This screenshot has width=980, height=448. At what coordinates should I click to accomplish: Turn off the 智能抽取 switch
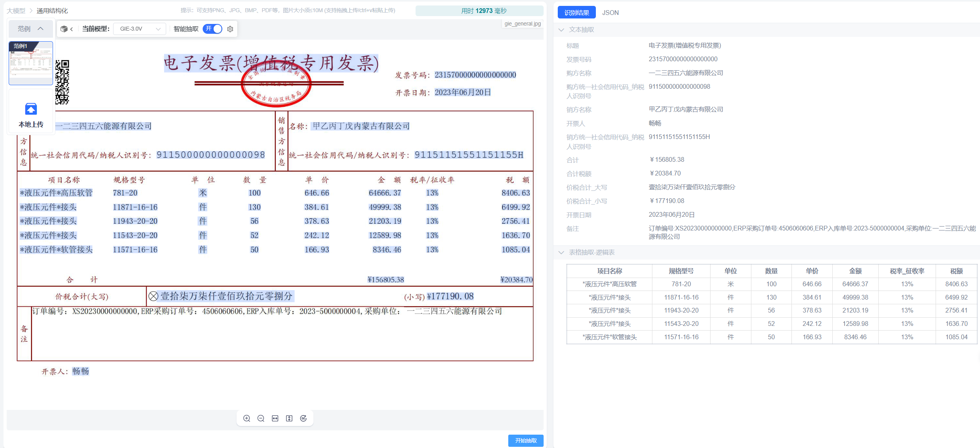point(212,29)
